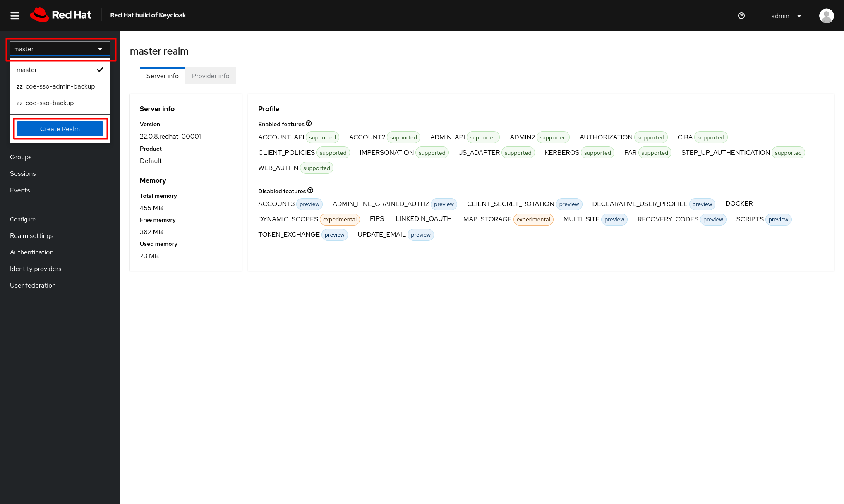
Task: Navigate to User federation
Action: (33, 285)
